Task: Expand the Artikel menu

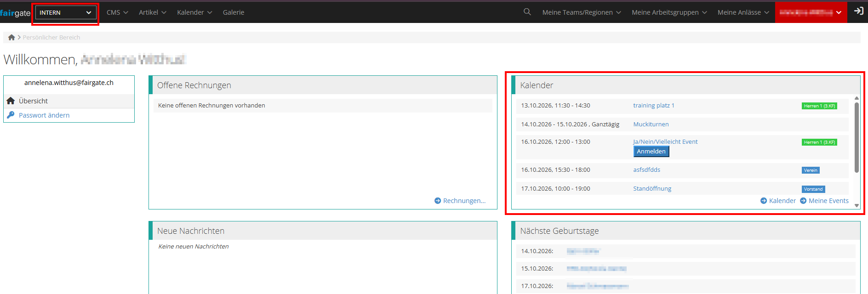Action: pos(153,12)
